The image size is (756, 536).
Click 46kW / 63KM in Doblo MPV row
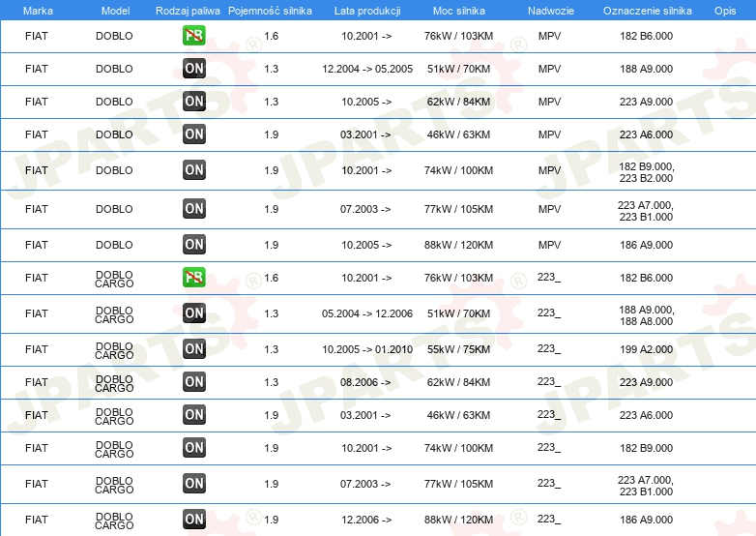pos(458,134)
